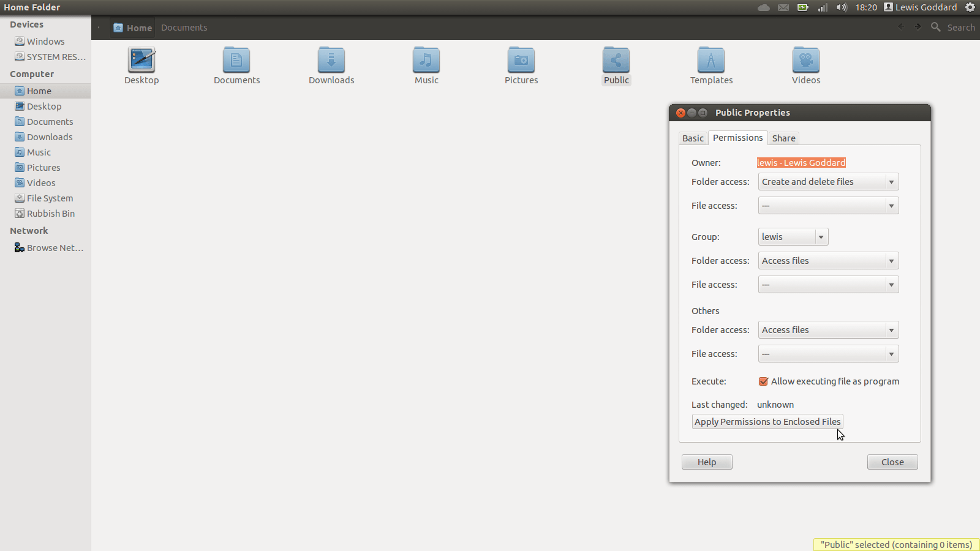Click the "unknown" last changed value
980x551 pixels.
pyautogui.click(x=775, y=405)
